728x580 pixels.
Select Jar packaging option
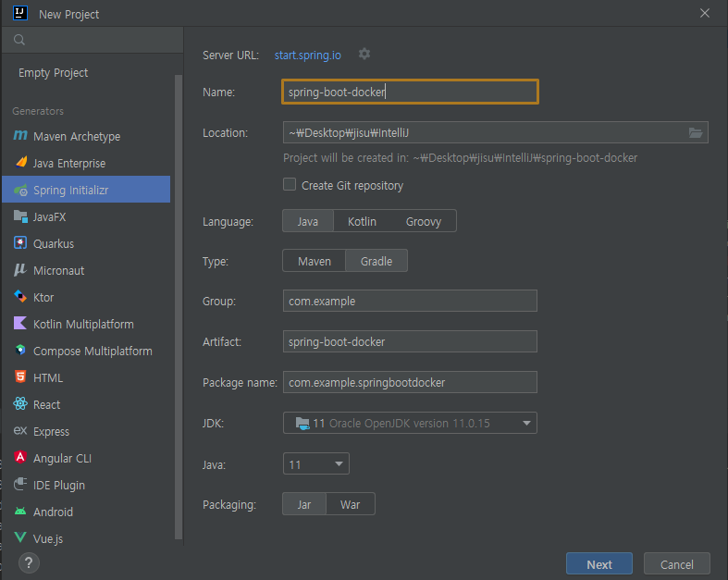point(304,505)
